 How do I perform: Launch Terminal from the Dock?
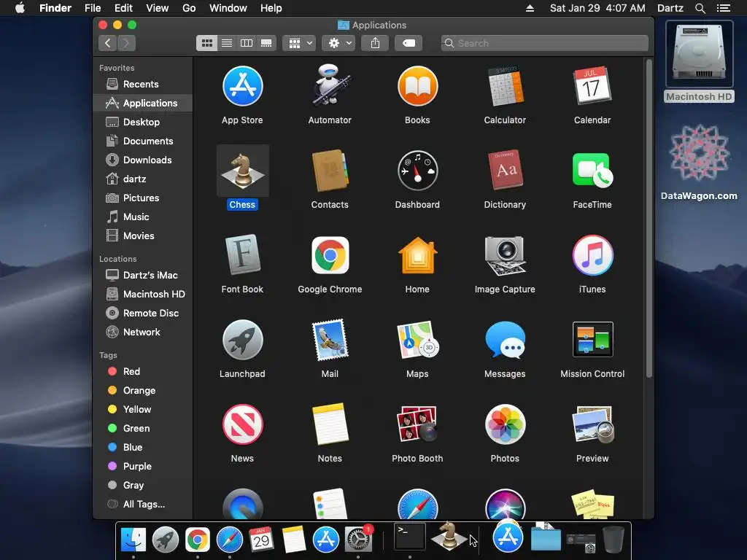[410, 537]
